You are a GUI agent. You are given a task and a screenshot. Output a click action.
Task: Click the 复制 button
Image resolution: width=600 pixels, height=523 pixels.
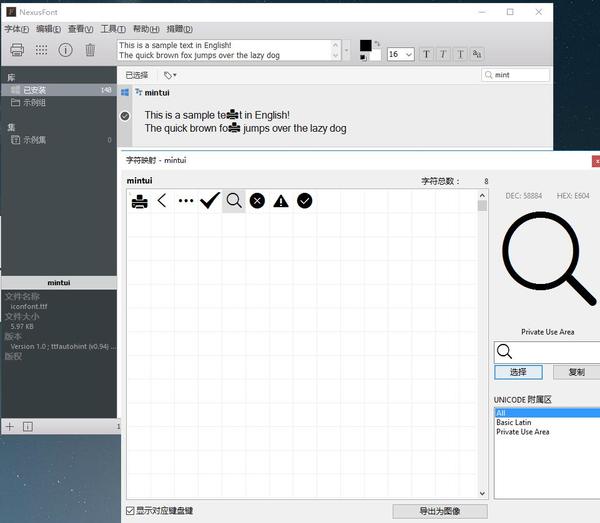coord(576,372)
